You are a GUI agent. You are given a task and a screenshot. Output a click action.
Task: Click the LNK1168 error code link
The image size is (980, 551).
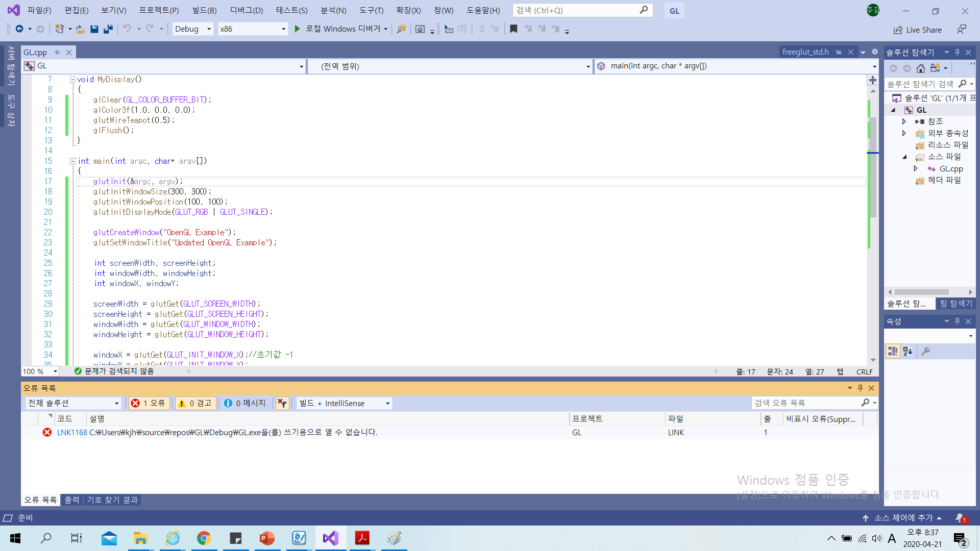coord(72,432)
